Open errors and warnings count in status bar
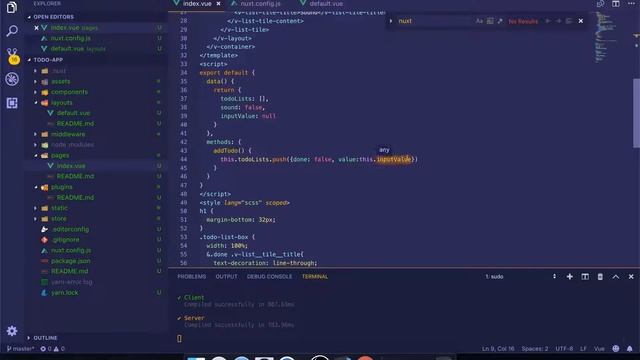 point(52,349)
